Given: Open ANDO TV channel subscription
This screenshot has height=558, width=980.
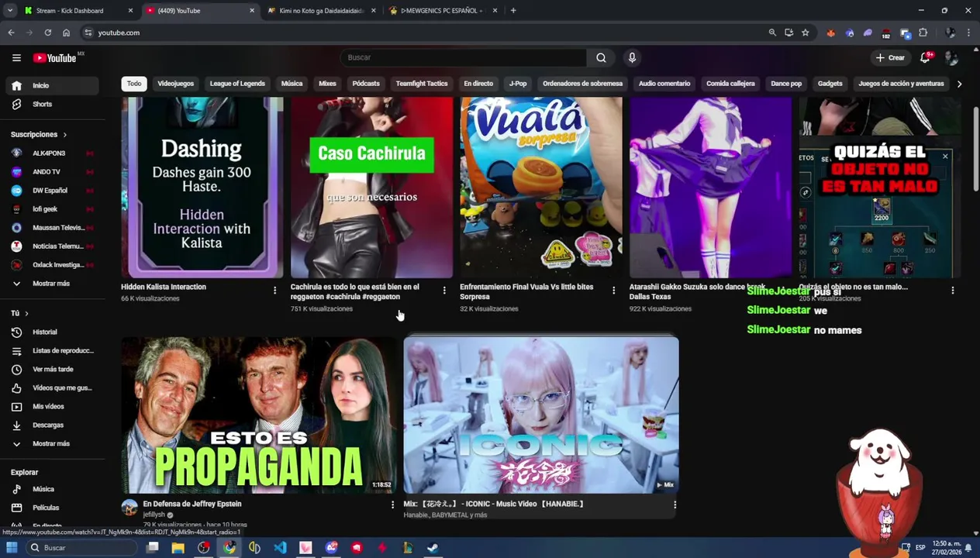Looking at the screenshot, I should click(x=50, y=172).
